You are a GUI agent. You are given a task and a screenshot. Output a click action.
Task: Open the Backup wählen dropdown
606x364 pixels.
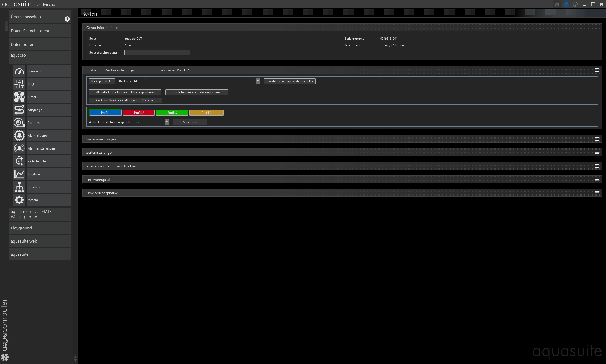[257, 81]
